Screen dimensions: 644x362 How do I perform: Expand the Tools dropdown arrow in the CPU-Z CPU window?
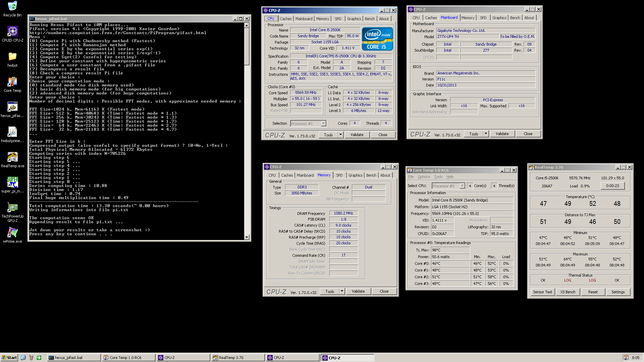pyautogui.click(x=340, y=135)
